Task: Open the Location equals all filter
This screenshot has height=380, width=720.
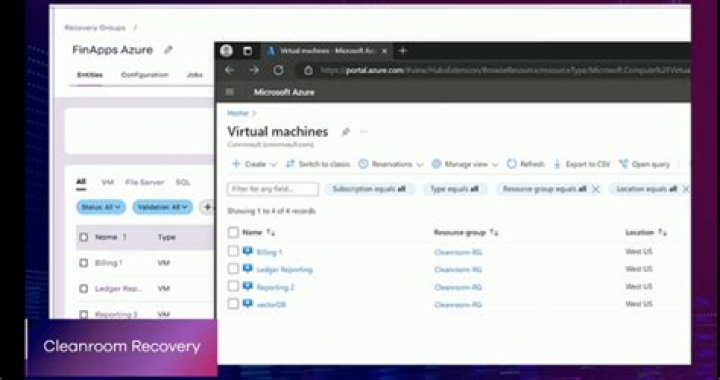Action: (x=647, y=189)
